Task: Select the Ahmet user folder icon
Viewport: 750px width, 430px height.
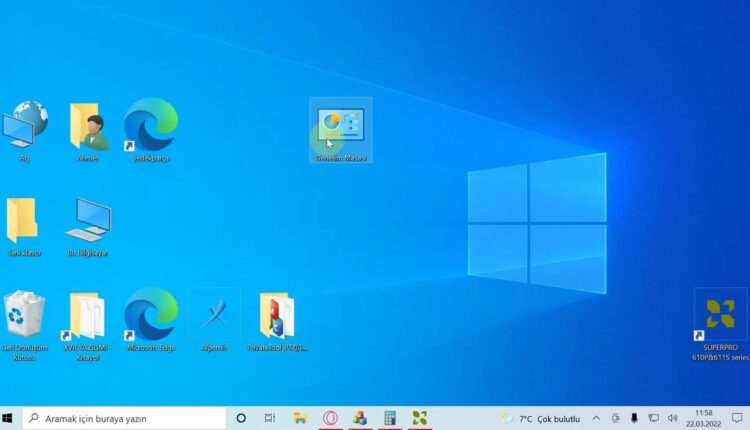Action: (x=88, y=126)
